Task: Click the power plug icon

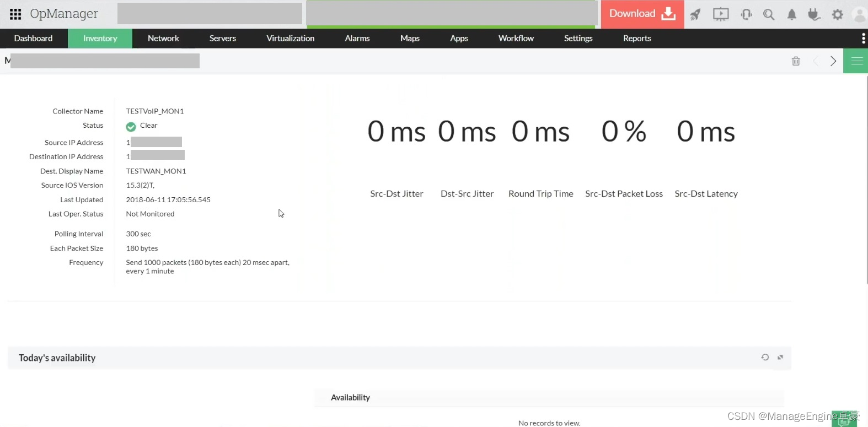Action: coord(814,14)
